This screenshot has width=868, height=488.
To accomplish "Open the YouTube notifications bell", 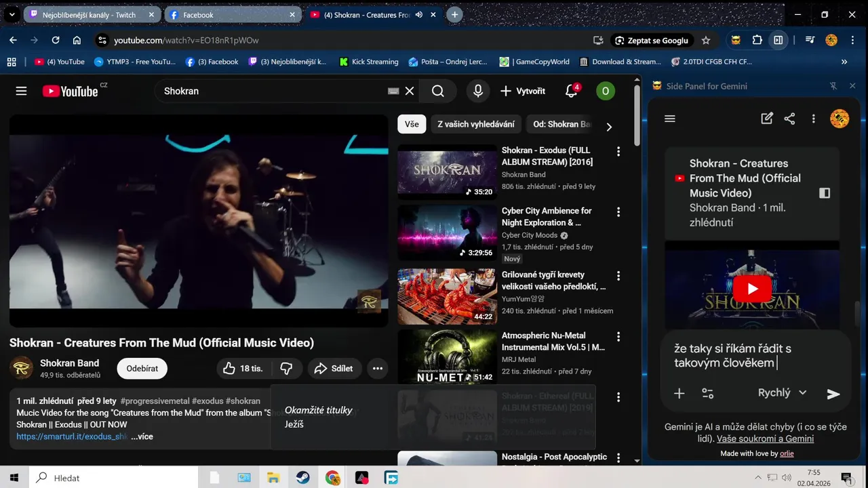I will 571,91.
